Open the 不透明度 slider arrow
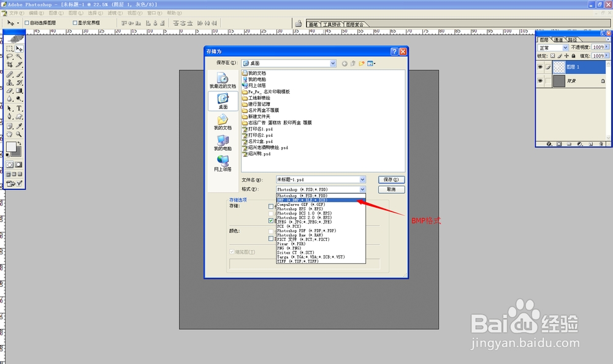The height and width of the screenshot is (364, 613). (x=607, y=47)
